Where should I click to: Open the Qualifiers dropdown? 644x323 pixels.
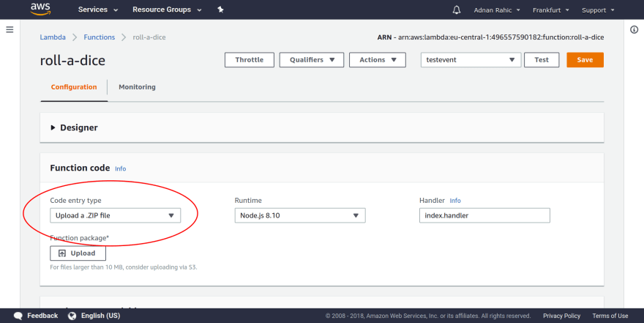pyautogui.click(x=312, y=59)
